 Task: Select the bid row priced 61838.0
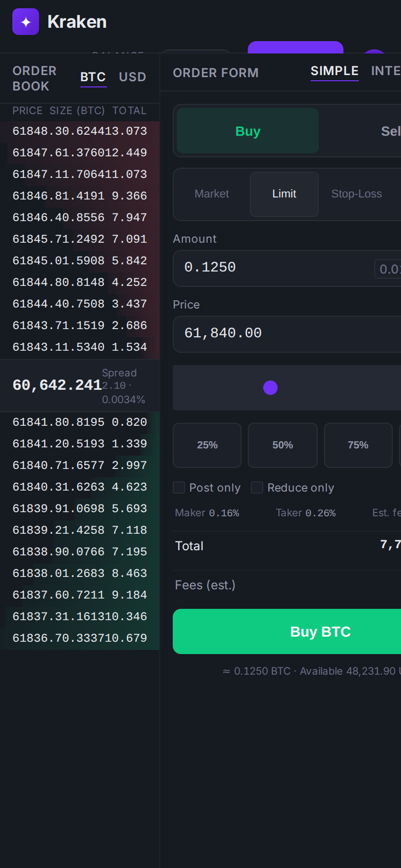coord(80,573)
